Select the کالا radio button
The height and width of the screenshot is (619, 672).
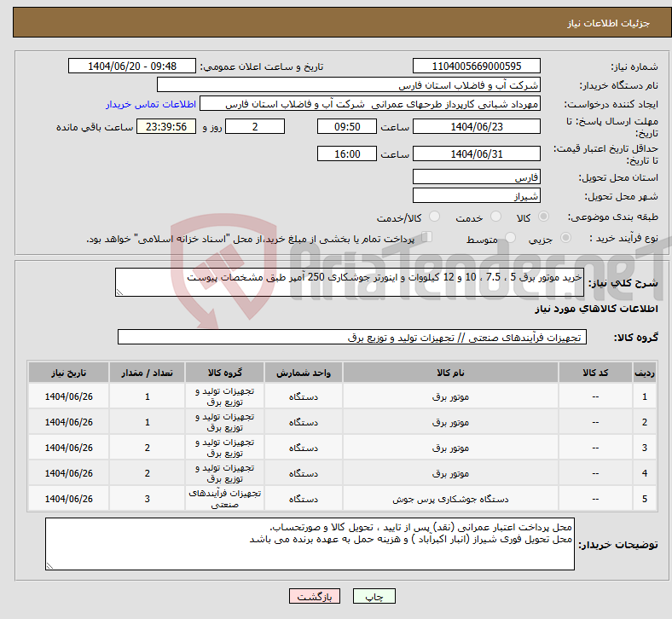click(x=543, y=217)
